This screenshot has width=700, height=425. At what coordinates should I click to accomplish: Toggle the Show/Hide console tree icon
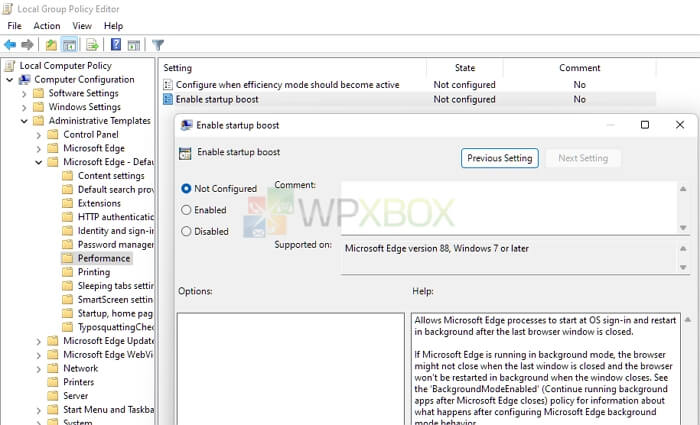click(69, 45)
